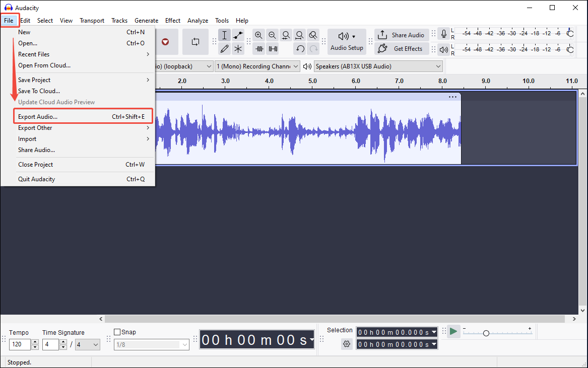Image resolution: width=588 pixels, height=368 pixels.
Task: Open selection end format dropdown
Action: [x=434, y=344]
